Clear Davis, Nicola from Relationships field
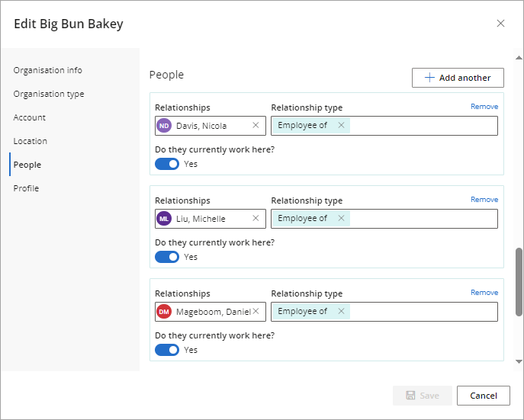The width and height of the screenshot is (524, 420). click(256, 125)
